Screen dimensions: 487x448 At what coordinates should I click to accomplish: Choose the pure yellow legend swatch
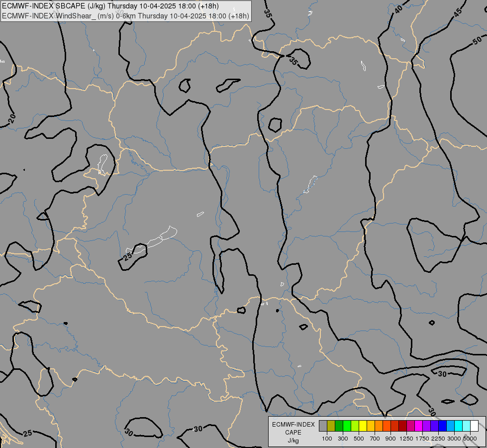363,426
